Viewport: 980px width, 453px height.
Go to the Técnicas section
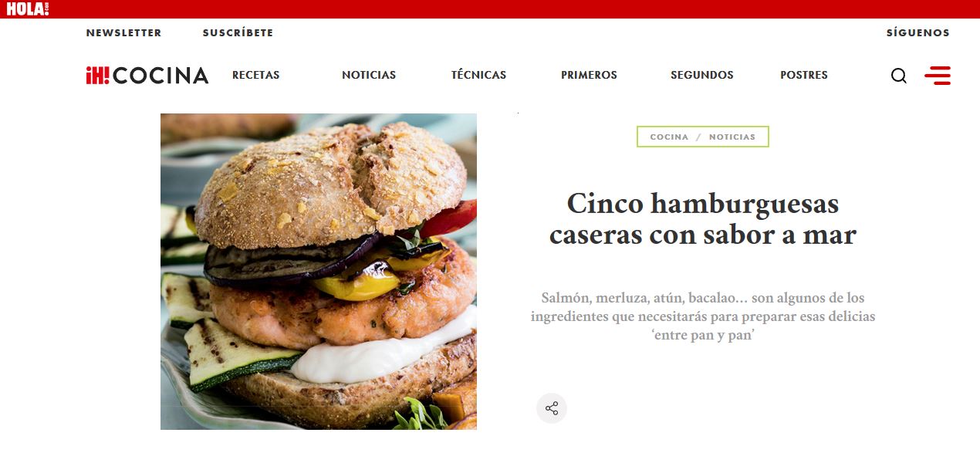tap(478, 75)
